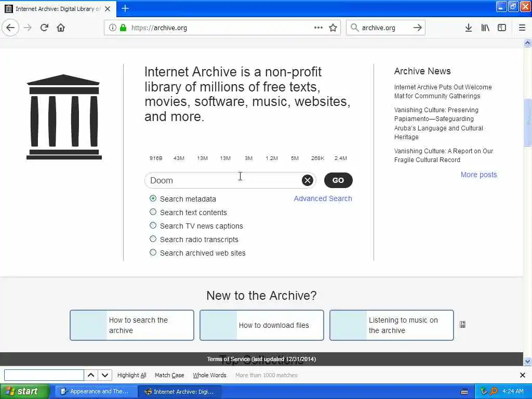Select Search TV news captions option
The height and width of the screenshot is (399, 532).
153,225
